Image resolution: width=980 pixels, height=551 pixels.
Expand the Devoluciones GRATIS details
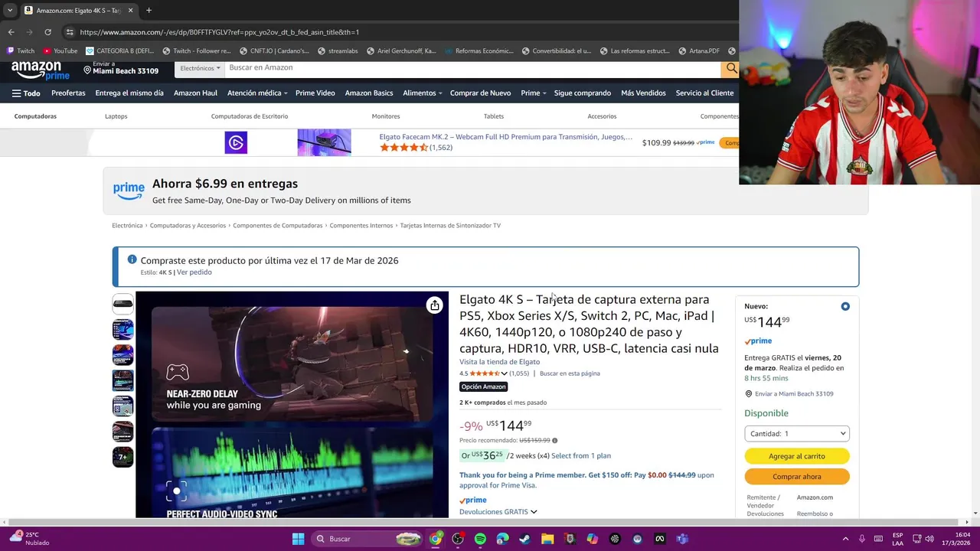pyautogui.click(x=498, y=512)
